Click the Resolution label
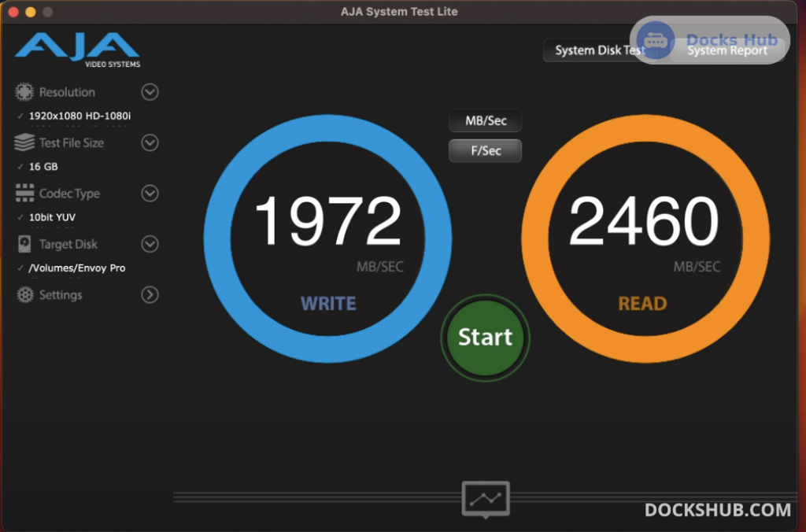Image resolution: width=806 pixels, height=532 pixels. pyautogui.click(x=68, y=93)
